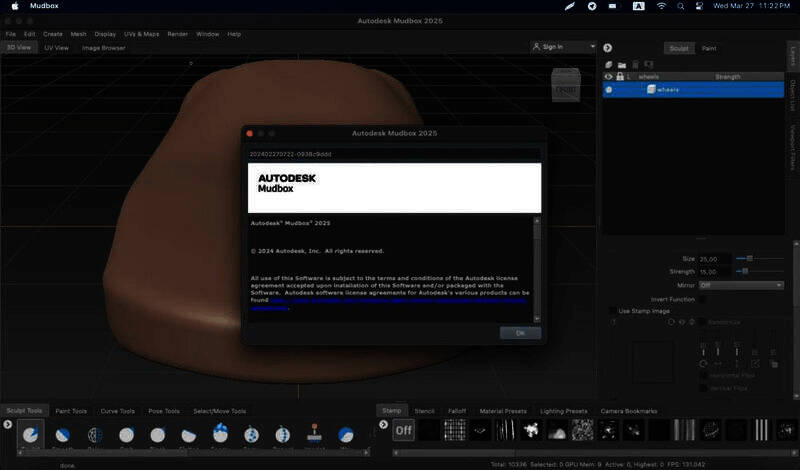Select the Foamy sculpt tool
Screen dimensions: 800x470
tap(220, 434)
